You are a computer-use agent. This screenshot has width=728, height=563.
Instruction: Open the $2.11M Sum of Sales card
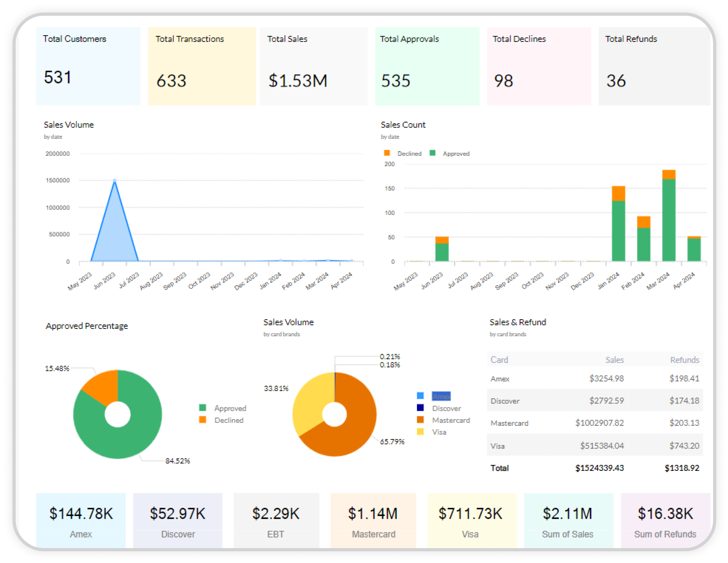569,520
